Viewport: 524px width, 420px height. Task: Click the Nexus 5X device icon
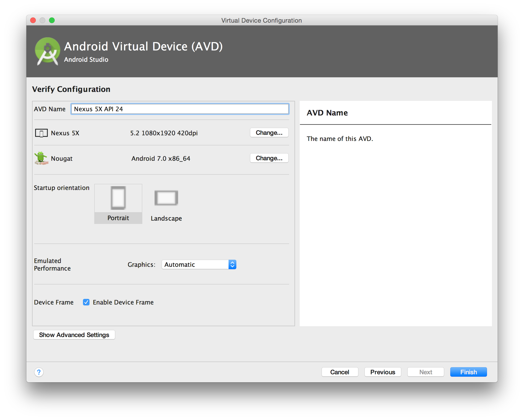(x=41, y=133)
